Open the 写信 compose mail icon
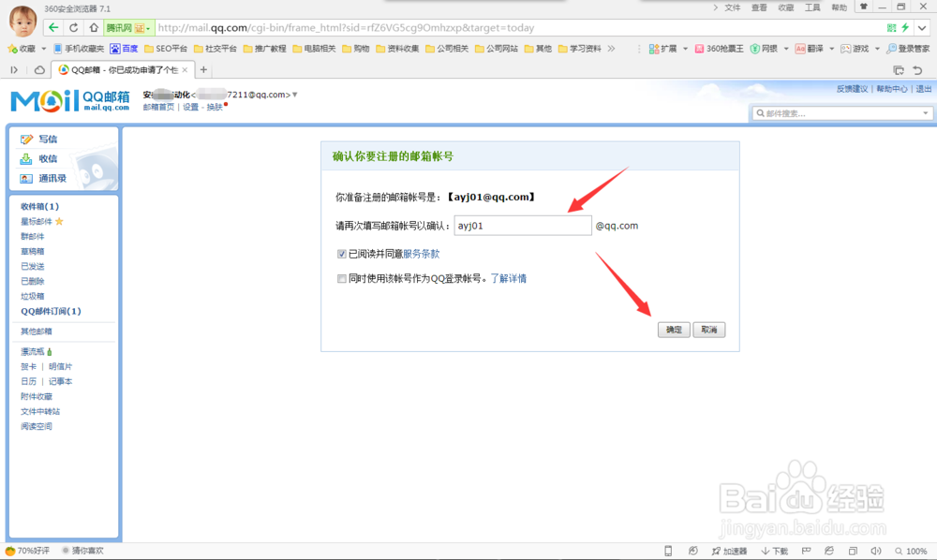This screenshot has height=560, width=937. coord(26,140)
